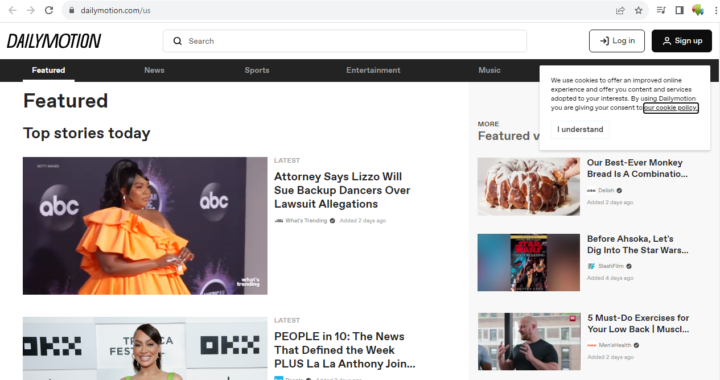Focus the Search input field
This screenshot has height=380, width=720.
pyautogui.click(x=345, y=41)
